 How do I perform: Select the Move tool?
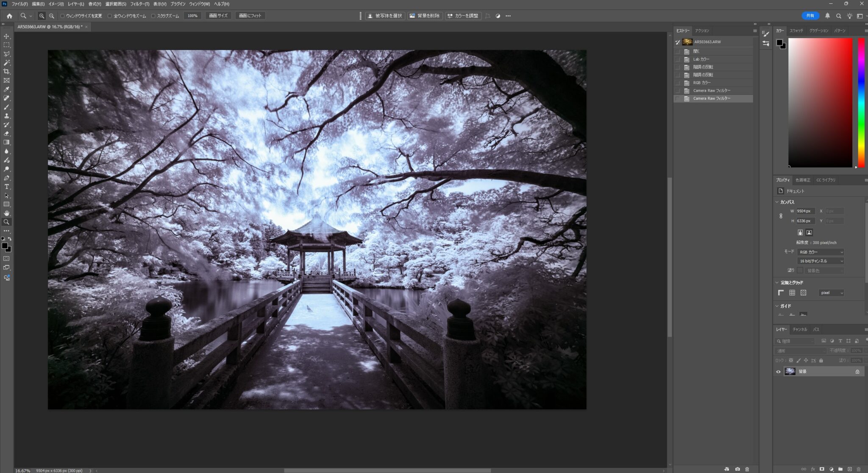point(6,36)
